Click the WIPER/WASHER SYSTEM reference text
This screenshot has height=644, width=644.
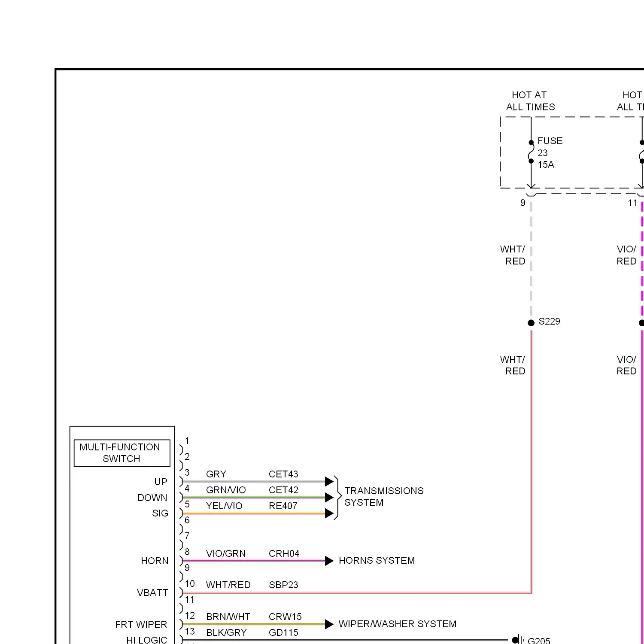coord(398,624)
